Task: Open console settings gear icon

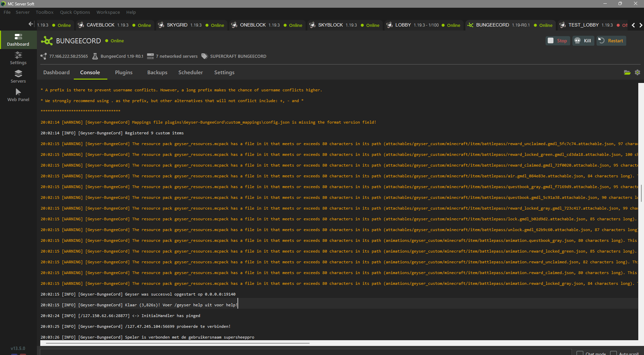Action: [638, 72]
